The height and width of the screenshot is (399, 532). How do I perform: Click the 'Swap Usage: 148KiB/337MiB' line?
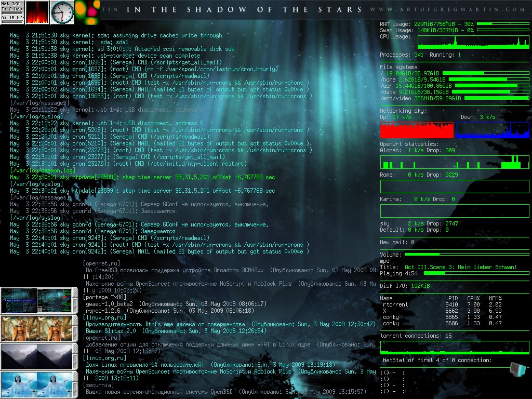click(x=427, y=30)
